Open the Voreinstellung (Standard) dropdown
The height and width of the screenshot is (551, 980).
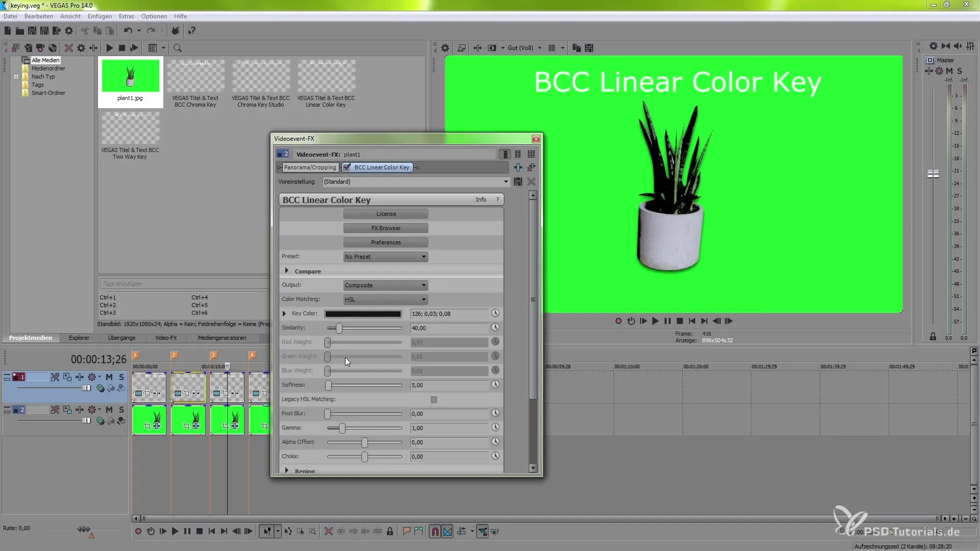pos(416,182)
